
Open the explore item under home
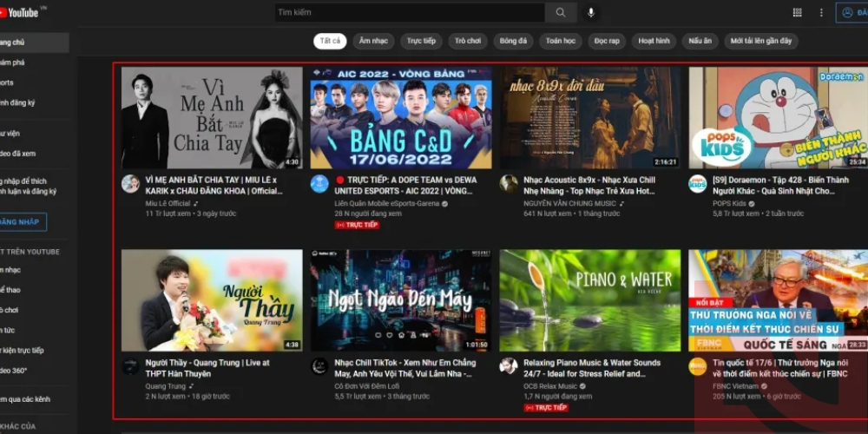pyautogui.click(x=35, y=62)
